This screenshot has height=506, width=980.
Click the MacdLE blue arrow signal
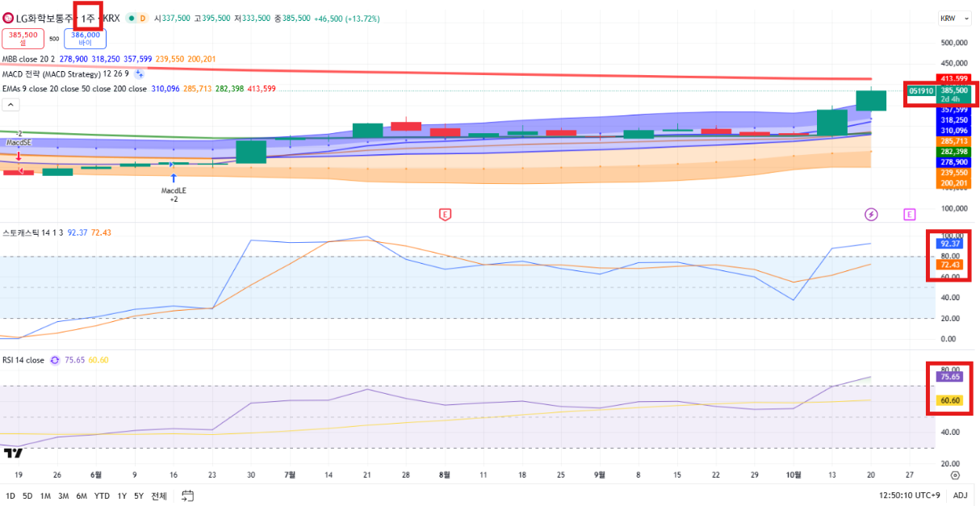174,177
